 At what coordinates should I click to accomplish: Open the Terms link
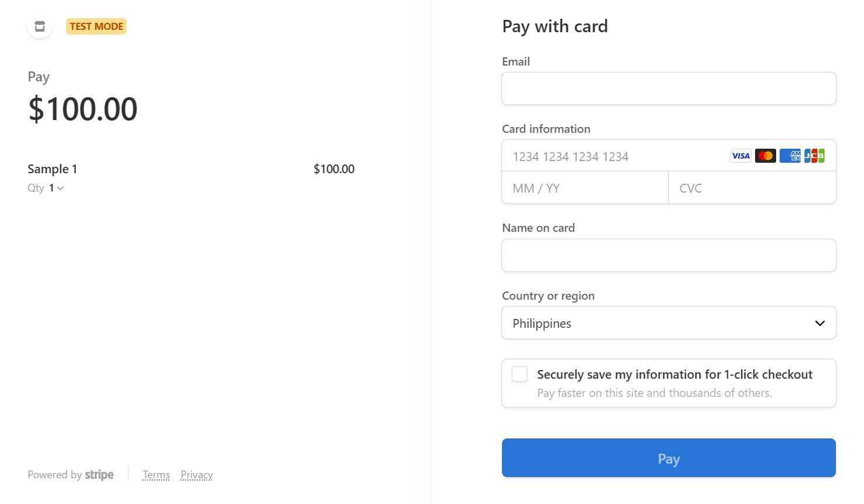156,474
